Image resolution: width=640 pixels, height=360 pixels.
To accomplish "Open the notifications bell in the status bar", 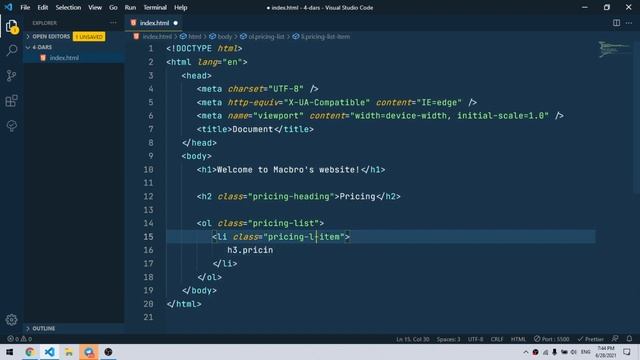I will coord(629,339).
